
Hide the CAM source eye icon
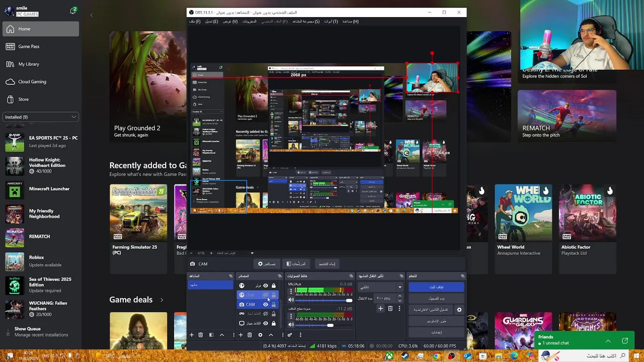pyautogui.click(x=266, y=305)
